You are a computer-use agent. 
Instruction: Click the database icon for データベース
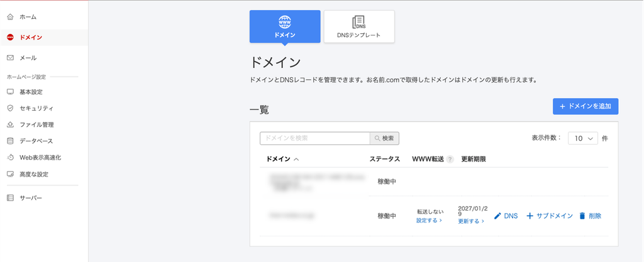[x=10, y=141]
